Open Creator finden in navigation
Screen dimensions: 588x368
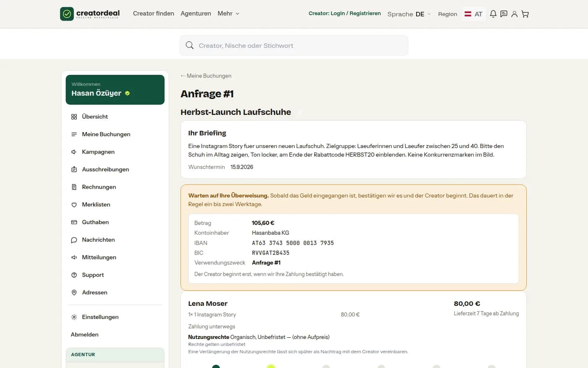click(x=153, y=13)
